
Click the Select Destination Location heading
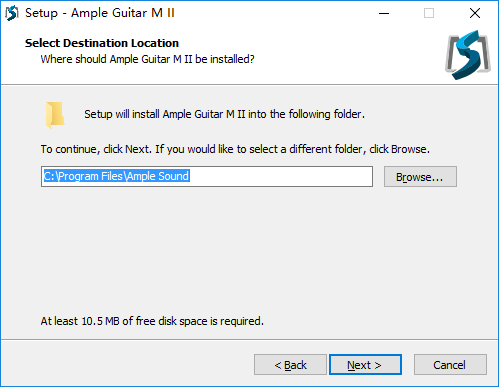(102, 43)
